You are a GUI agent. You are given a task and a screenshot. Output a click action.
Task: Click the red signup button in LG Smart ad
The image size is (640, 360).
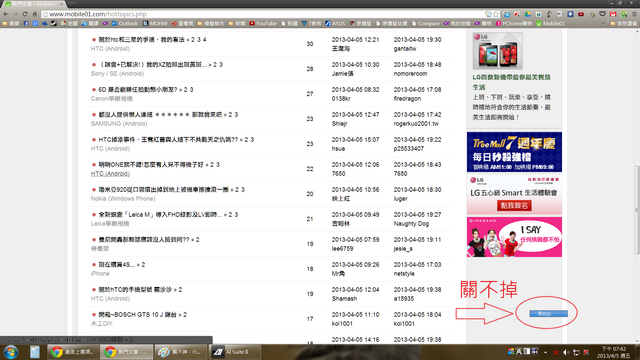[x=514, y=205]
